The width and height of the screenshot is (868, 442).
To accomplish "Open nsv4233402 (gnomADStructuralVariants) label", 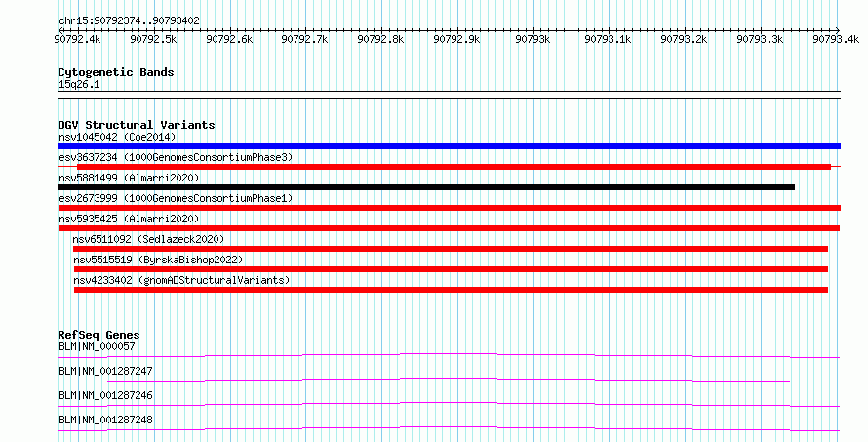I will 181,280.
